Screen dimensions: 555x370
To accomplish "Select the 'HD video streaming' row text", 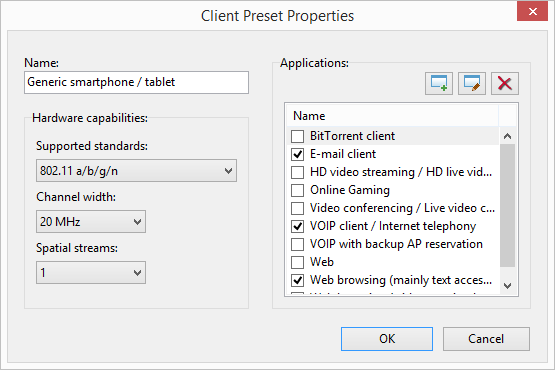I will [x=401, y=172].
